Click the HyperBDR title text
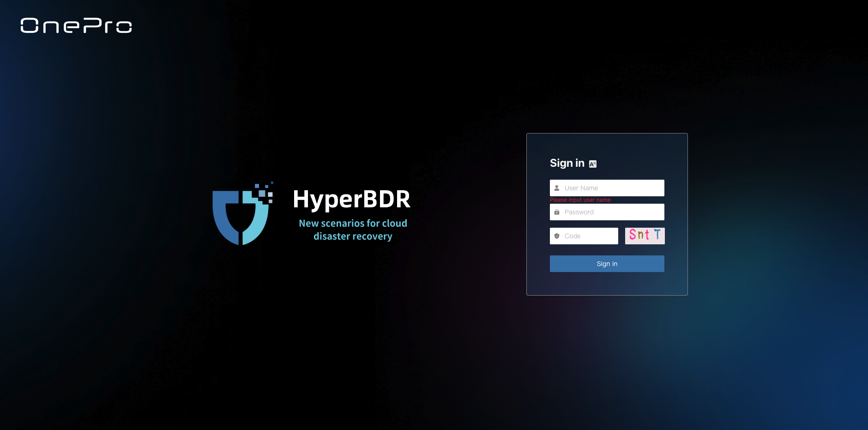The image size is (868, 430). pyautogui.click(x=352, y=200)
